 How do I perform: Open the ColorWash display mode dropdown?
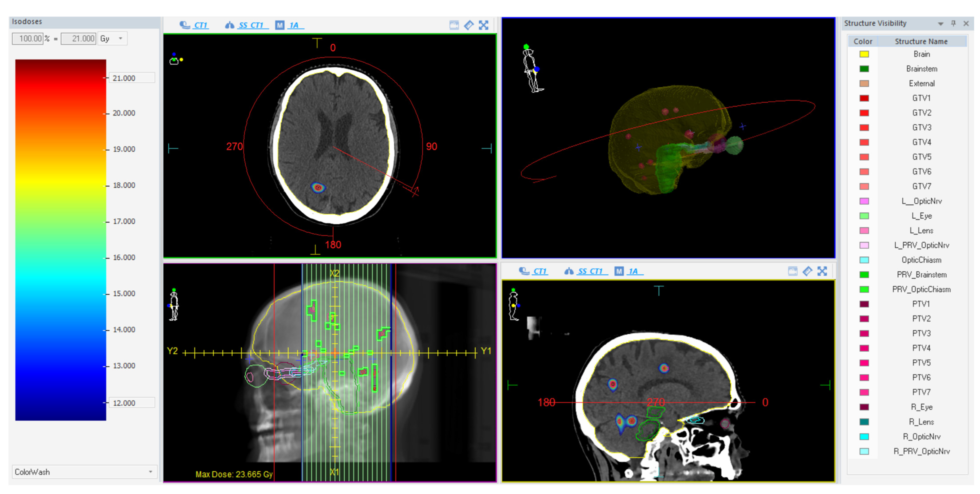click(x=150, y=472)
